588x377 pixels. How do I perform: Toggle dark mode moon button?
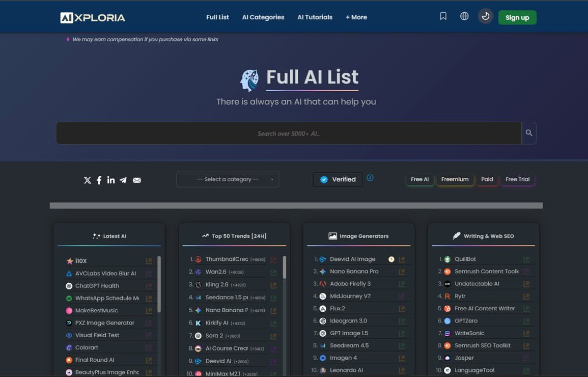[485, 16]
